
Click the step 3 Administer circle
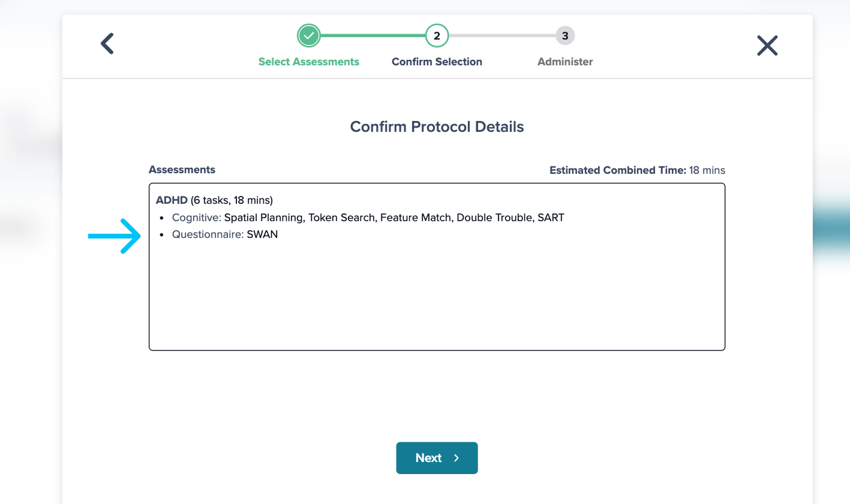(564, 35)
